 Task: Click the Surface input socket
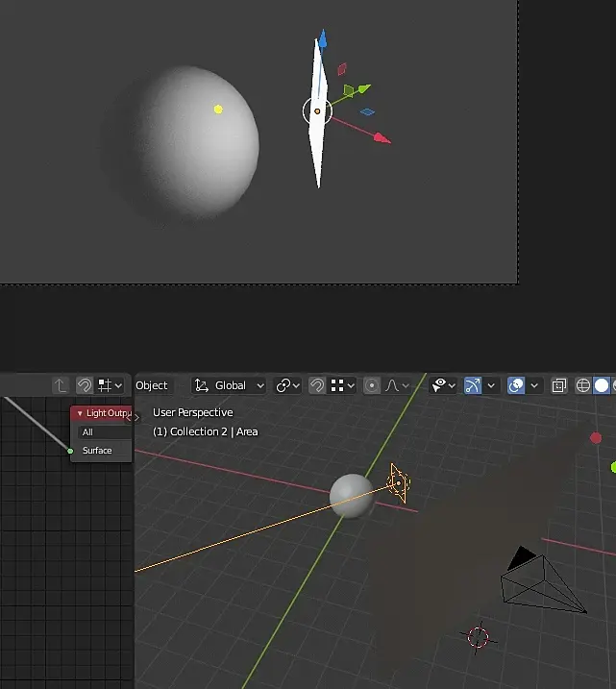(x=70, y=451)
